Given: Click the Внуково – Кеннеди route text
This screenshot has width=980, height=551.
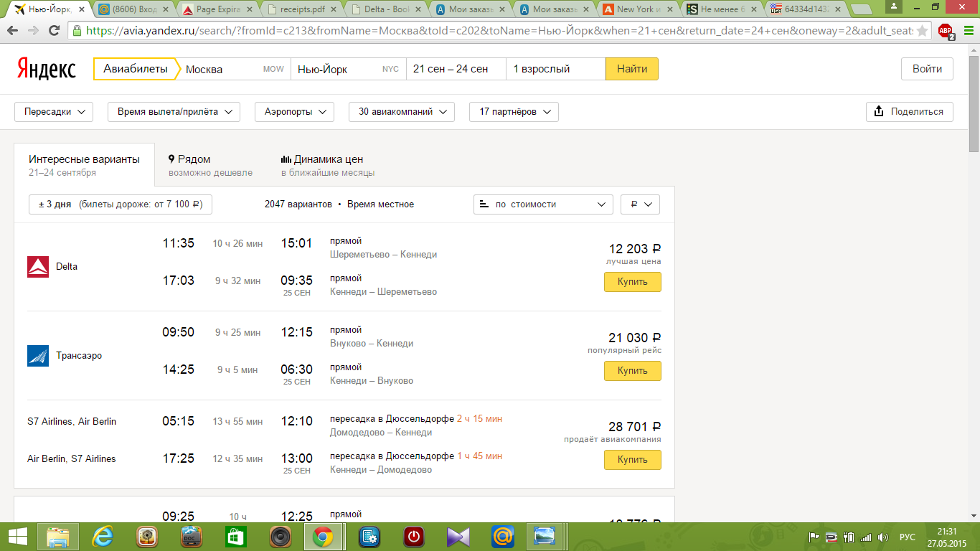Looking at the screenshot, I should pyautogui.click(x=372, y=344).
